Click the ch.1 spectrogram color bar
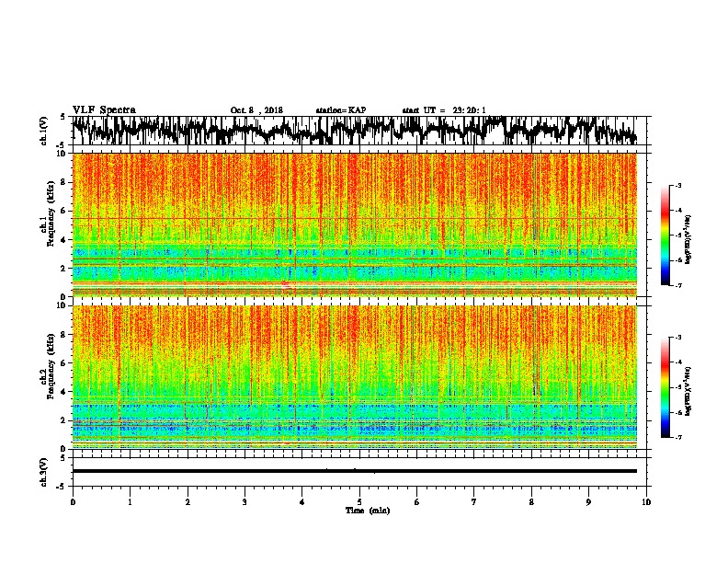The image size is (728, 563). coord(665,236)
